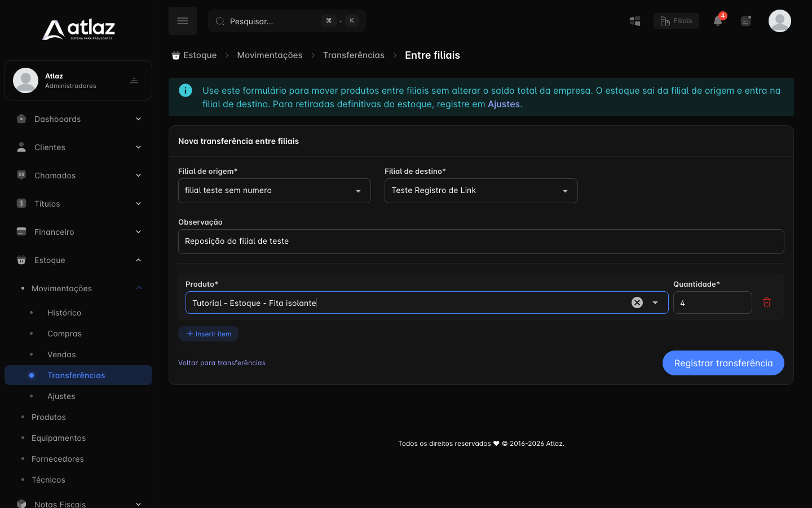This screenshot has height=508, width=812.
Task: Open Ajustes under Movimentações in sidebar
Action: 61,396
